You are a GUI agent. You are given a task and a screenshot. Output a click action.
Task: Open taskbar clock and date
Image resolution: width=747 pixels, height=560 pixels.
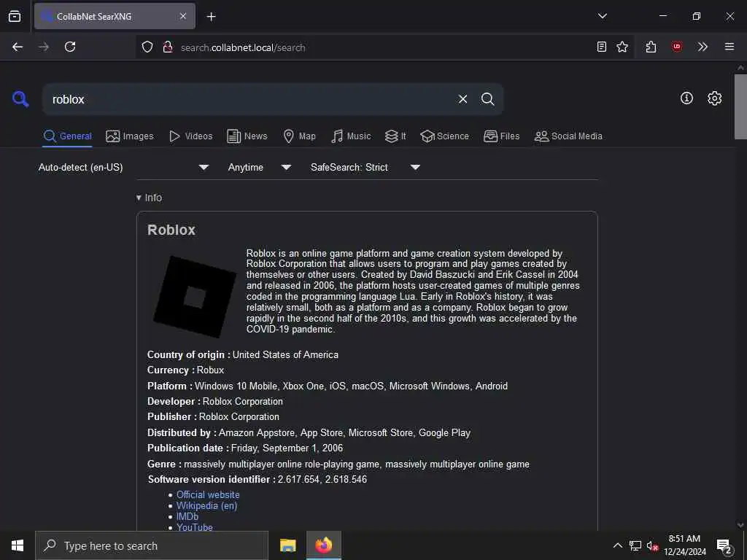684,545
